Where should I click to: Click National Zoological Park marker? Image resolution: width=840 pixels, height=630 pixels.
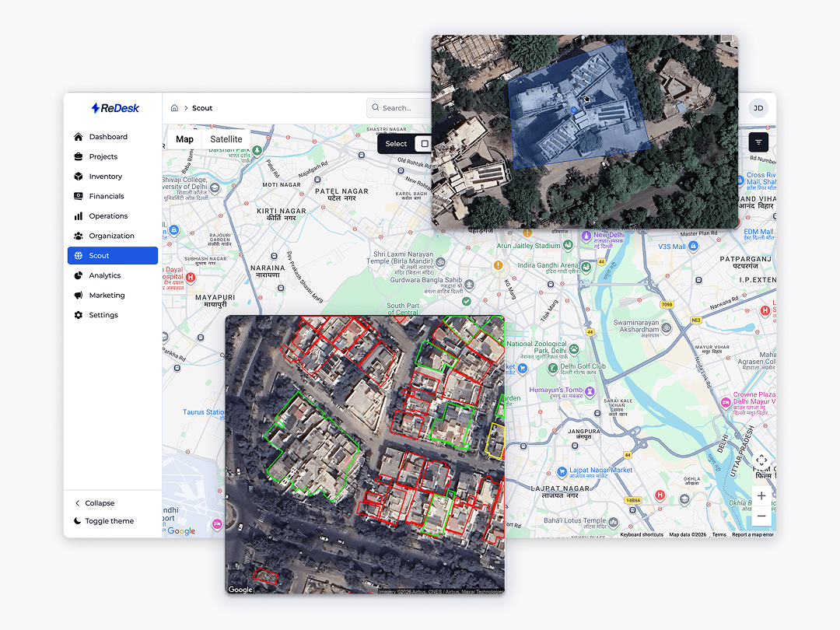574,349
